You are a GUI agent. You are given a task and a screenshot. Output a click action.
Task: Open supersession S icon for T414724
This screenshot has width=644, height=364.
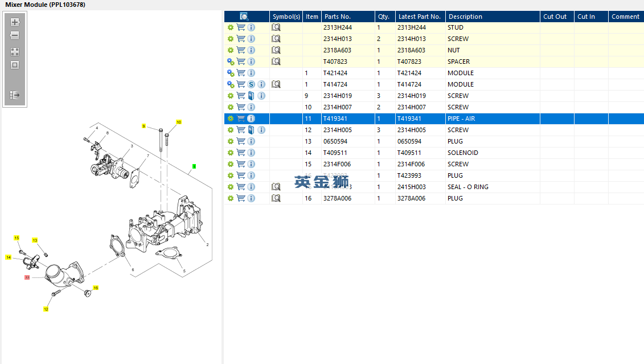pos(251,84)
